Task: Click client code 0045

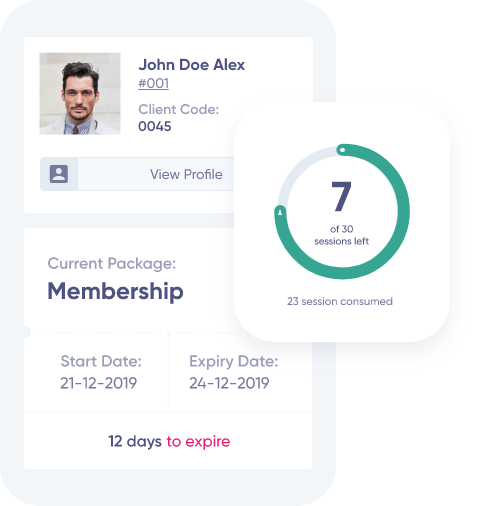Action: click(155, 126)
